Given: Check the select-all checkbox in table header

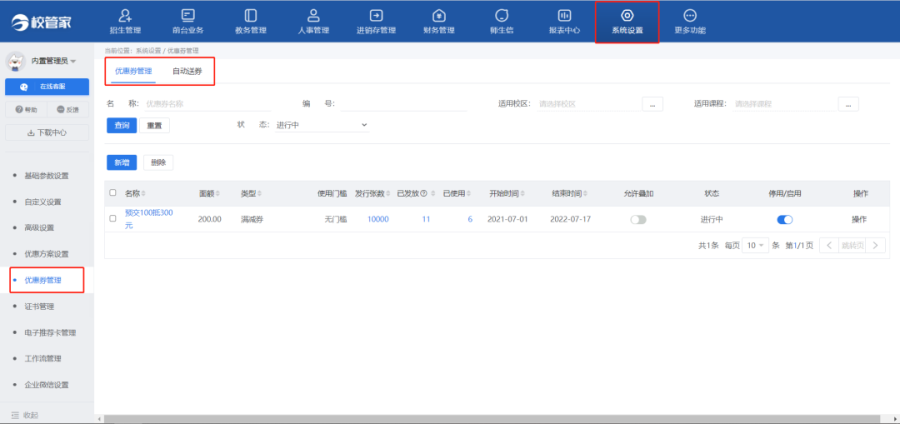Looking at the screenshot, I should [112, 193].
